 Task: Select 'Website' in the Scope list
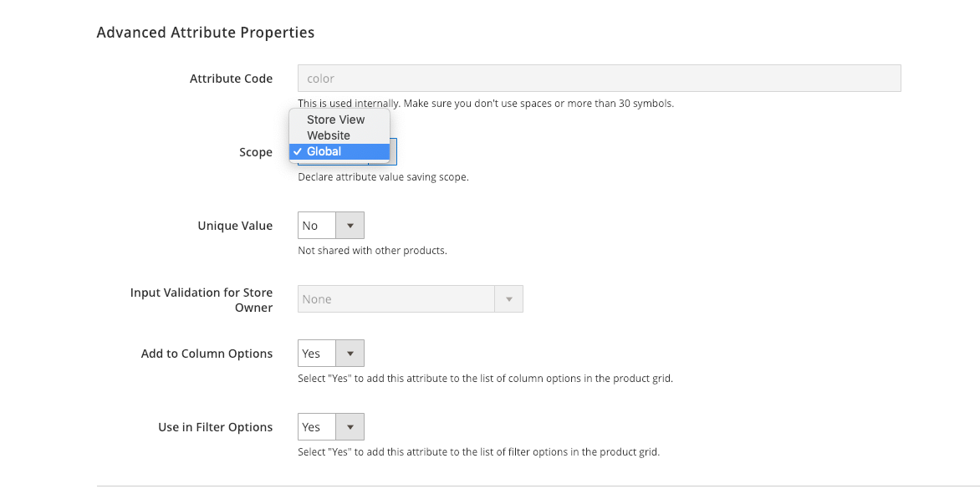click(x=329, y=135)
